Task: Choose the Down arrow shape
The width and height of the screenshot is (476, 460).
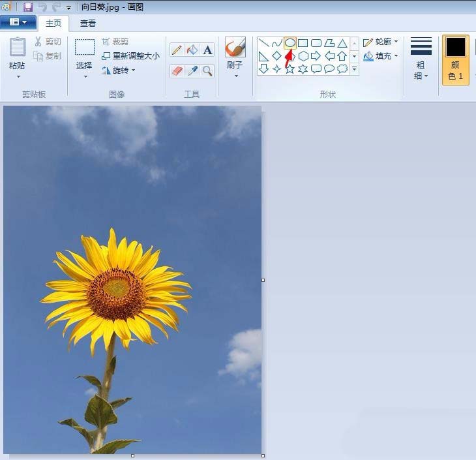Action: pos(263,69)
